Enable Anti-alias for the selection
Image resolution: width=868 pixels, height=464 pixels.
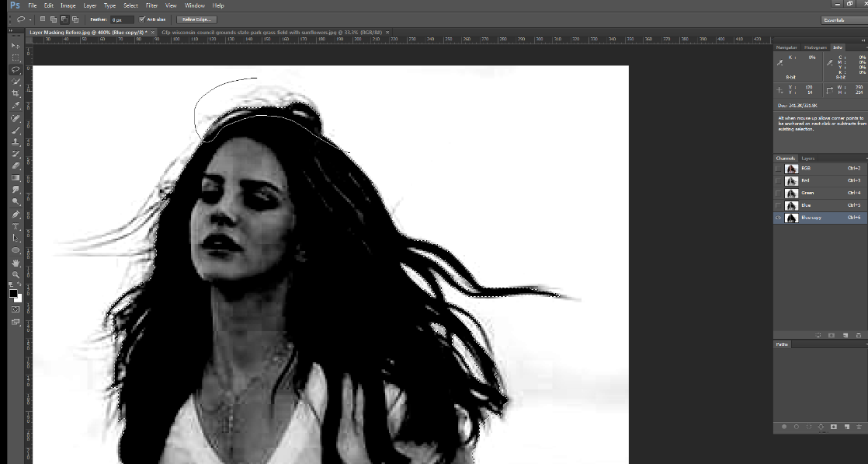pos(143,19)
